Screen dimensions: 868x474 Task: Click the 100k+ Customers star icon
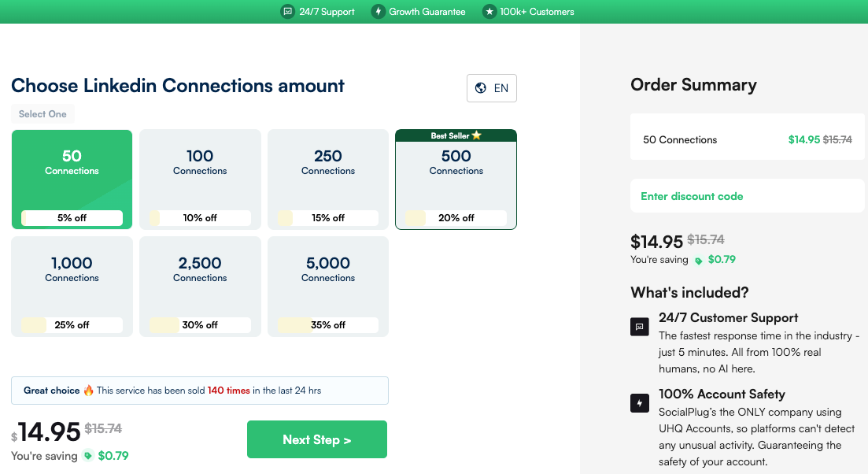489,12
